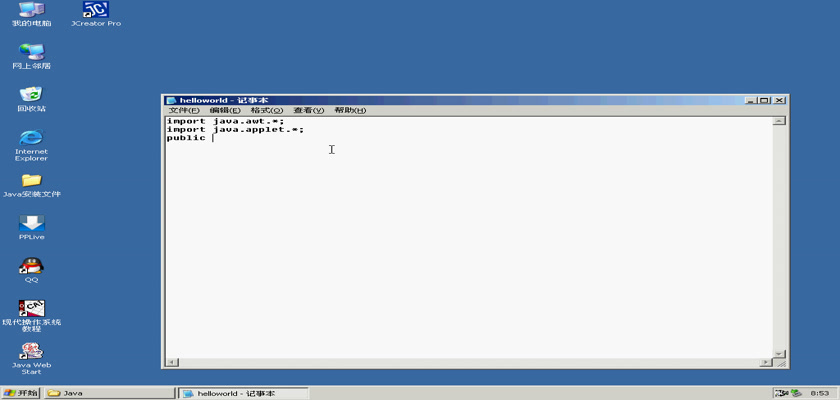This screenshot has width=840, height=400.
Task: Click the word "public" in editor
Action: coord(186,138)
